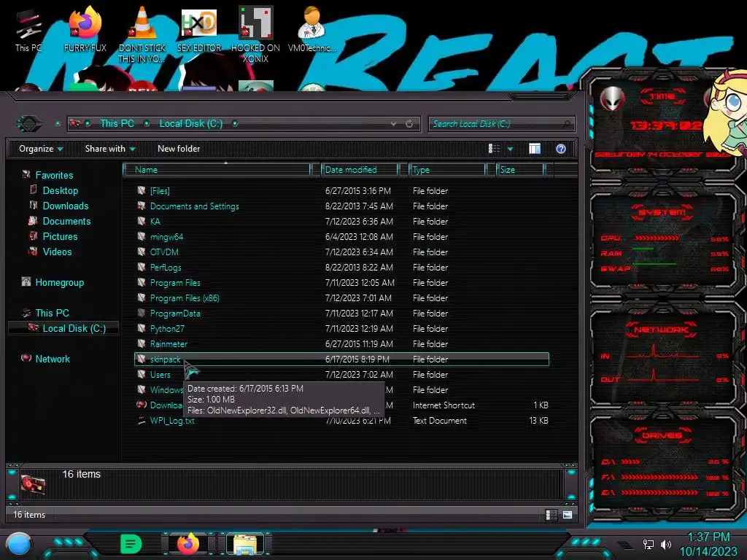Select Homegroup in navigation pane
Screen dimensions: 747x560
(60, 282)
